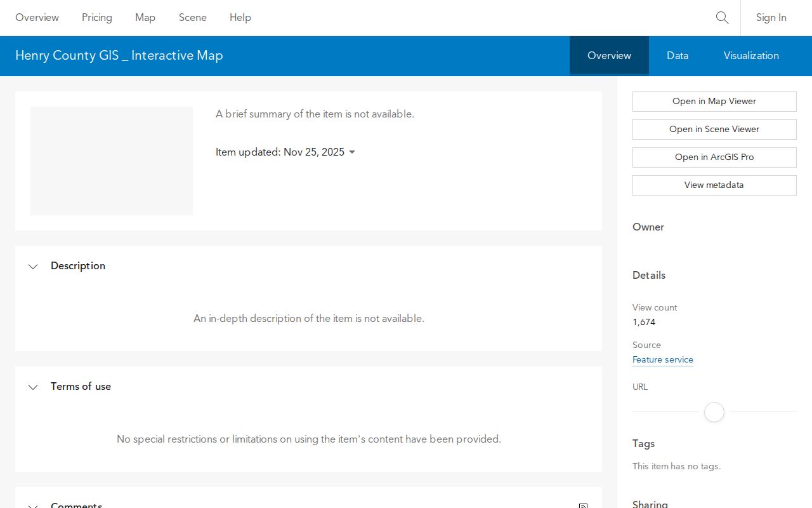Click the view count value 1,674
The width and height of the screenshot is (812, 508).
click(644, 322)
